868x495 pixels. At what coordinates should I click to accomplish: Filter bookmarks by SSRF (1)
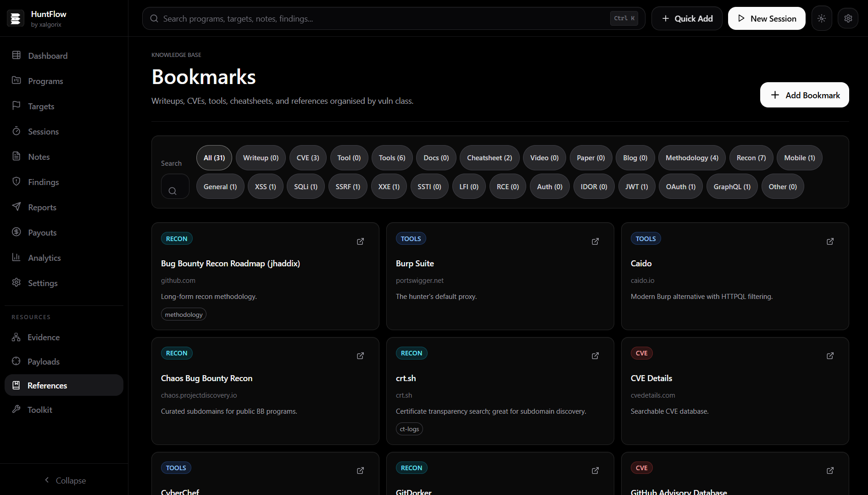348,186
